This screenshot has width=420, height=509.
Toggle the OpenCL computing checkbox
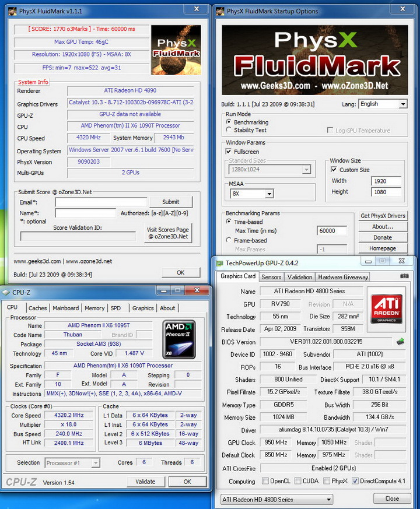tap(265, 481)
